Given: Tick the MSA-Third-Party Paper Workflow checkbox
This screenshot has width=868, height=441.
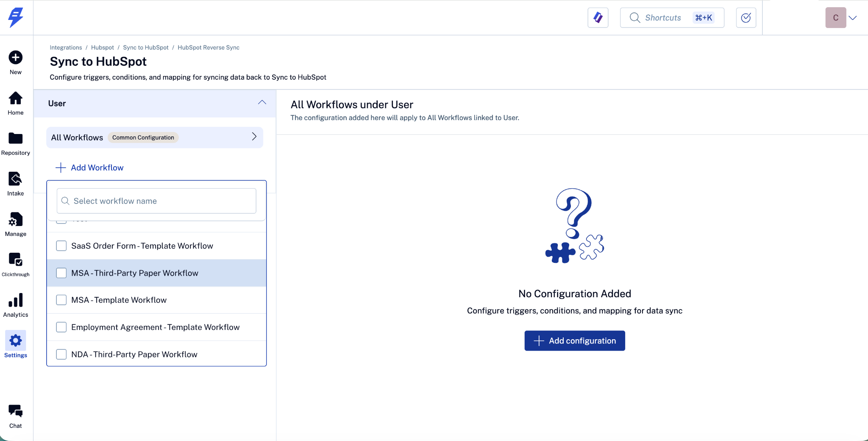Looking at the screenshot, I should [61, 273].
